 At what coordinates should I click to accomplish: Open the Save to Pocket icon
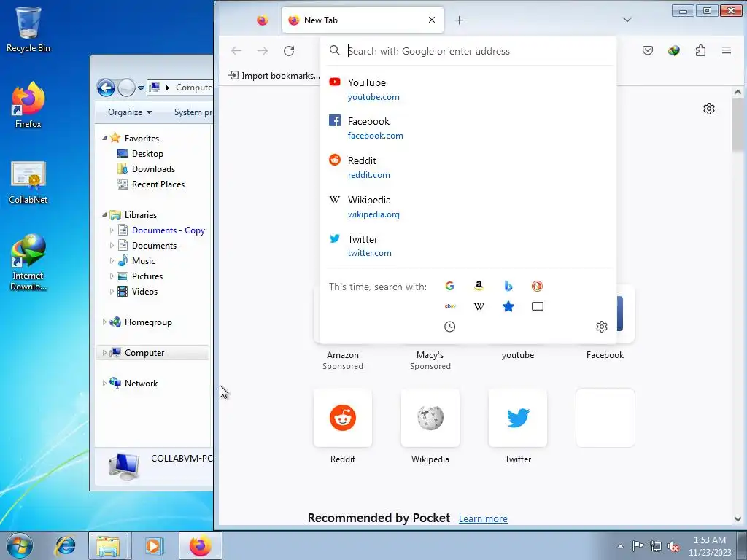[648, 50]
